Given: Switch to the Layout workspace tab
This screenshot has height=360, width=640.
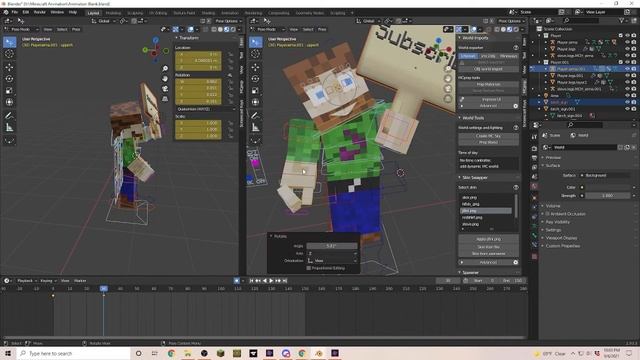Looking at the screenshot, I should click(93, 13).
